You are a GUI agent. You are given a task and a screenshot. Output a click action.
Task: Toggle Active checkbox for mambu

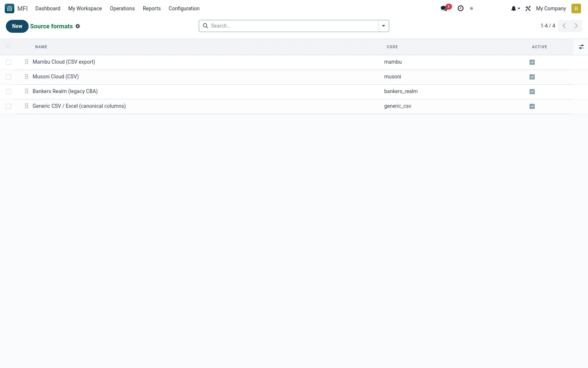[x=532, y=62]
